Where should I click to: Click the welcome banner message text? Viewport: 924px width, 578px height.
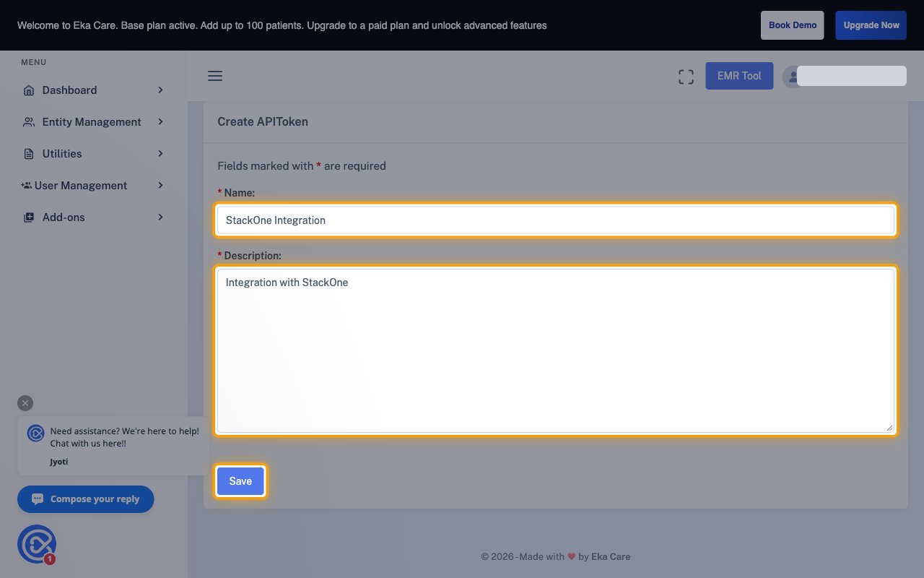click(282, 25)
